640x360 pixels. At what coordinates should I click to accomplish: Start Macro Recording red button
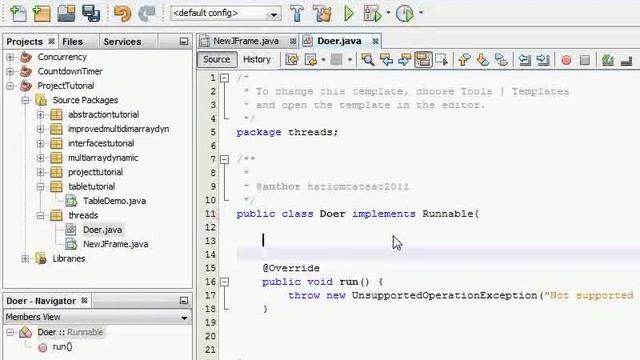566,60
